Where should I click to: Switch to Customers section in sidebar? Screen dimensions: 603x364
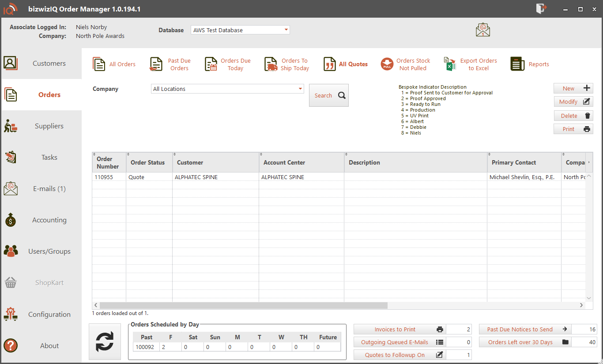click(x=41, y=64)
